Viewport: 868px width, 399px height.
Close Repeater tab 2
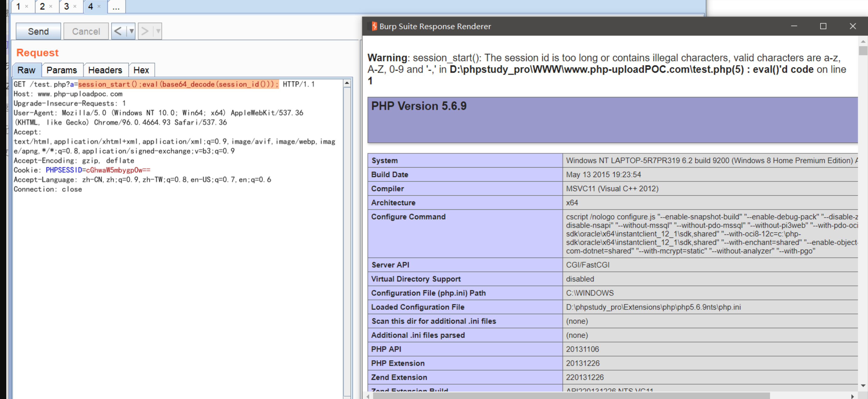click(x=51, y=7)
